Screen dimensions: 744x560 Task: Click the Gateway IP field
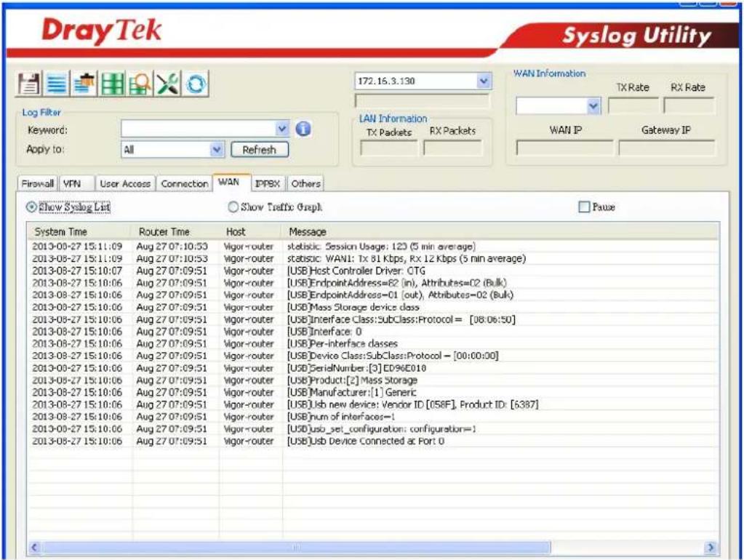666,148
